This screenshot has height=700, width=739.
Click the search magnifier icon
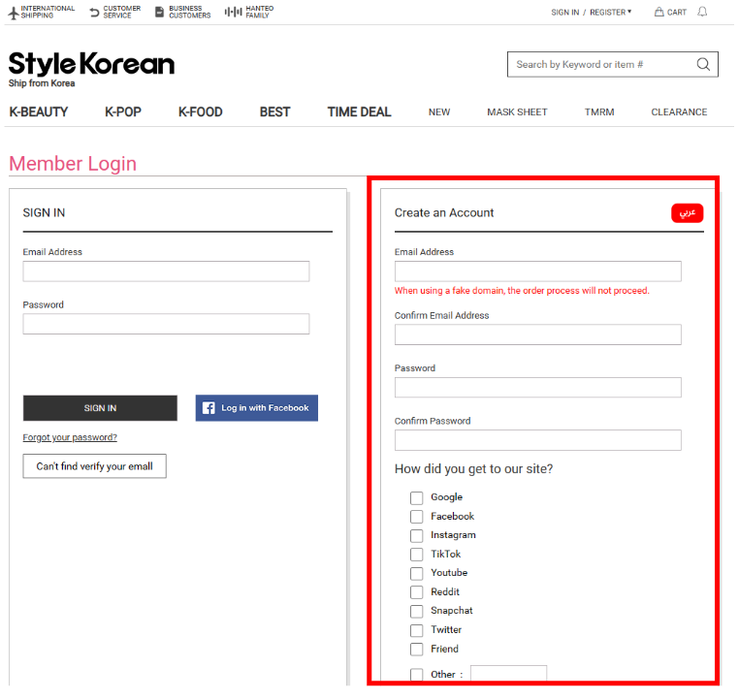703,65
